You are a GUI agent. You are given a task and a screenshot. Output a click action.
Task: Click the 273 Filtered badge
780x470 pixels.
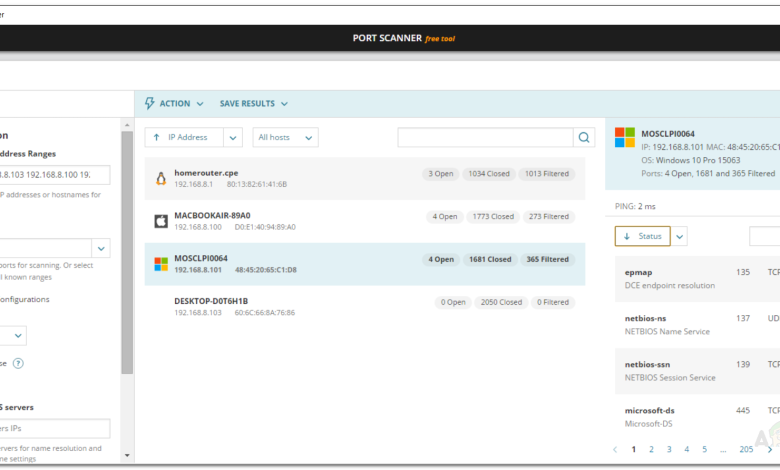[x=549, y=216]
